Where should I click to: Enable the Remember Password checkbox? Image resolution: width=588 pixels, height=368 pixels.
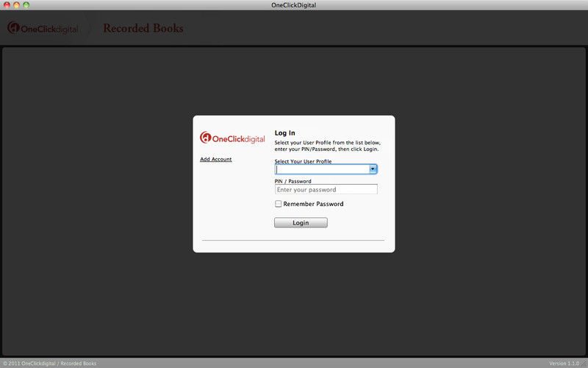(279, 204)
